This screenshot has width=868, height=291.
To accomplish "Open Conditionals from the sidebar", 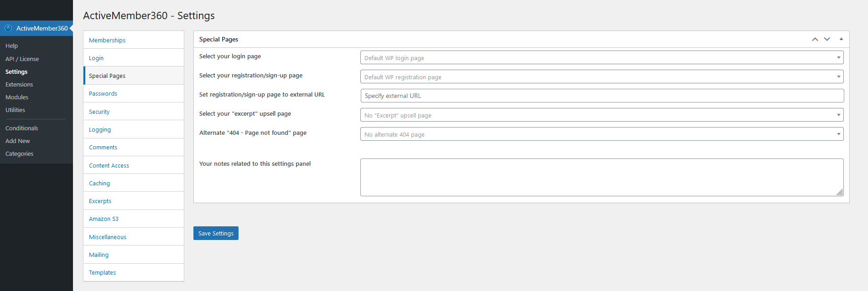I will coord(21,128).
